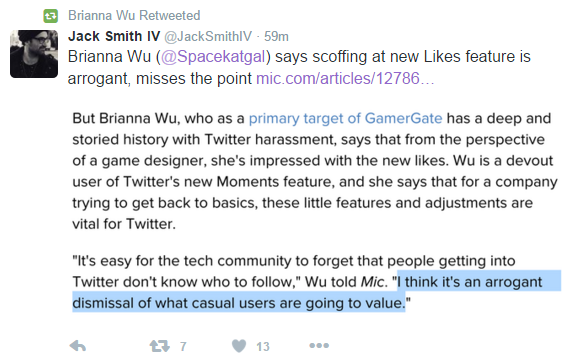Retweet this tweet using the arrows icon
This screenshot has height=364, width=583.
pos(160,346)
